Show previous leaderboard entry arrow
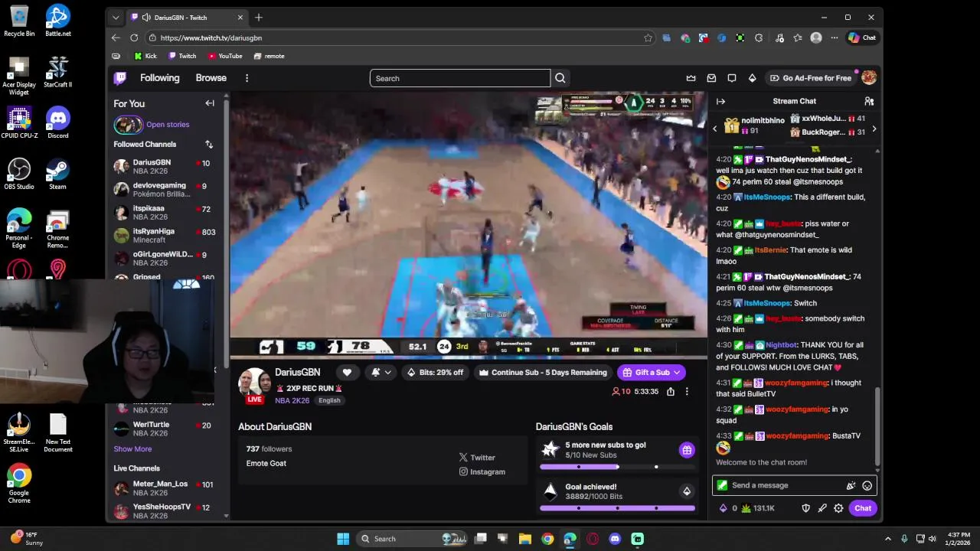 [x=715, y=129]
